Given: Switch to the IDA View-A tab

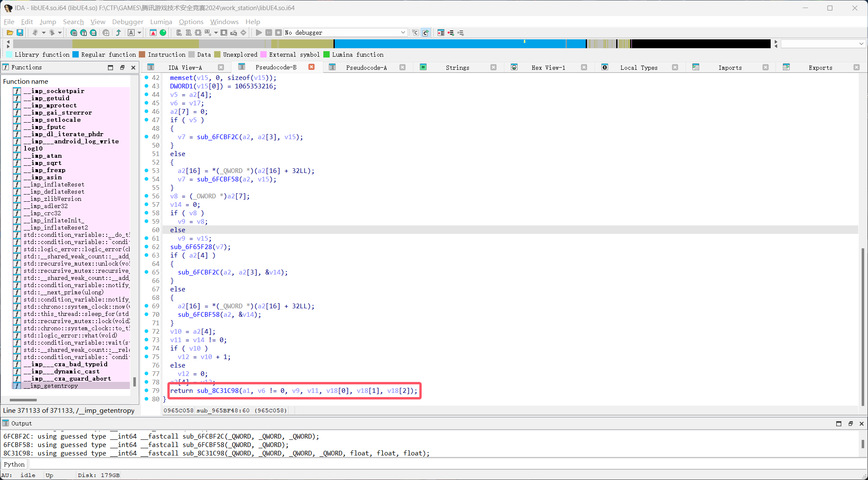Looking at the screenshot, I should [185, 67].
